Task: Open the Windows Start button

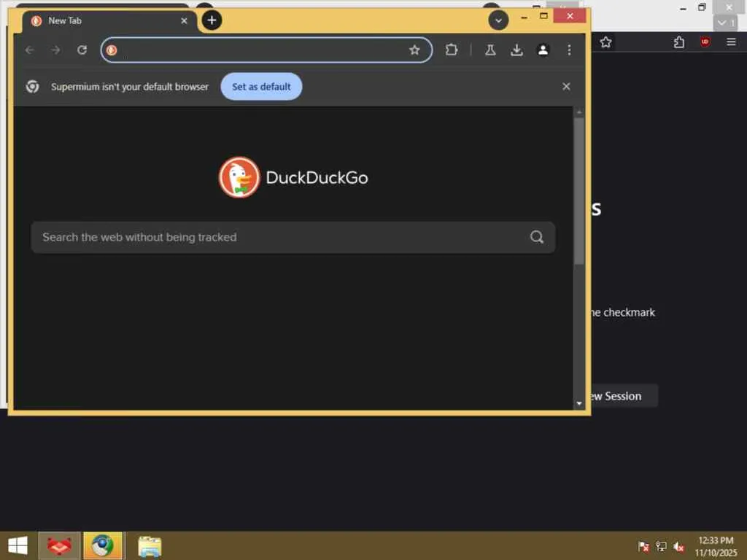Action: pos(18,545)
